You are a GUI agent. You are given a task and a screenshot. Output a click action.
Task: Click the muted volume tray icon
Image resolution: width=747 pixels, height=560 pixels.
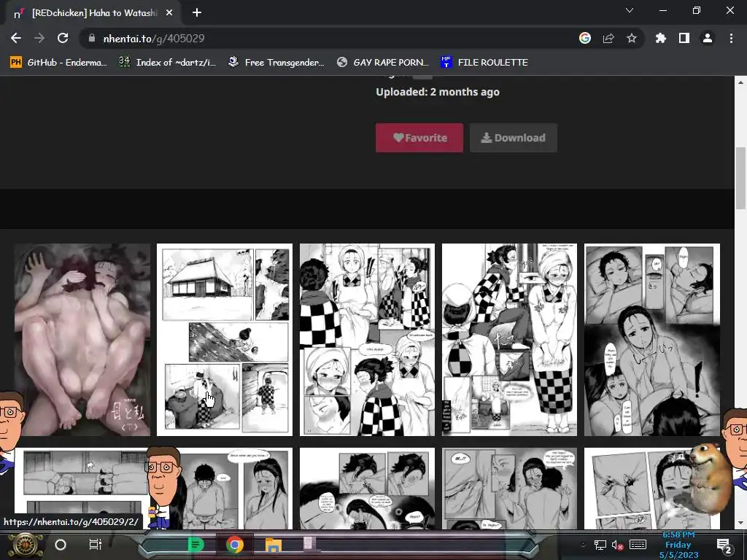coord(618,545)
